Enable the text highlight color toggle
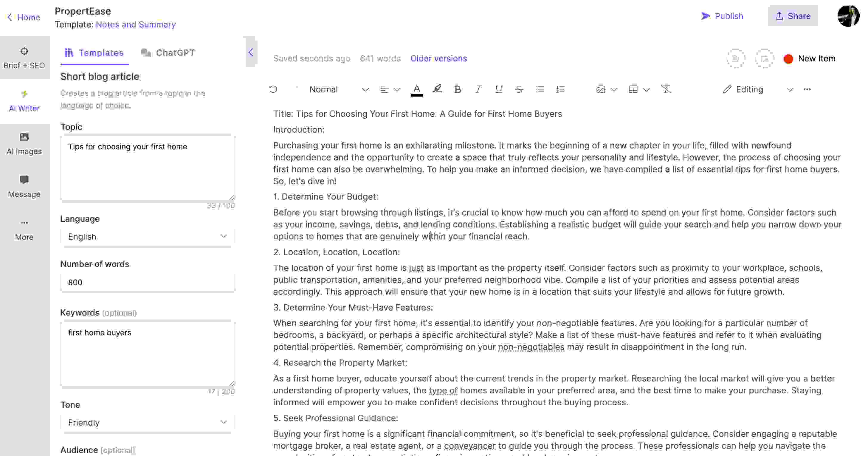This screenshot has width=868, height=456. click(x=437, y=89)
